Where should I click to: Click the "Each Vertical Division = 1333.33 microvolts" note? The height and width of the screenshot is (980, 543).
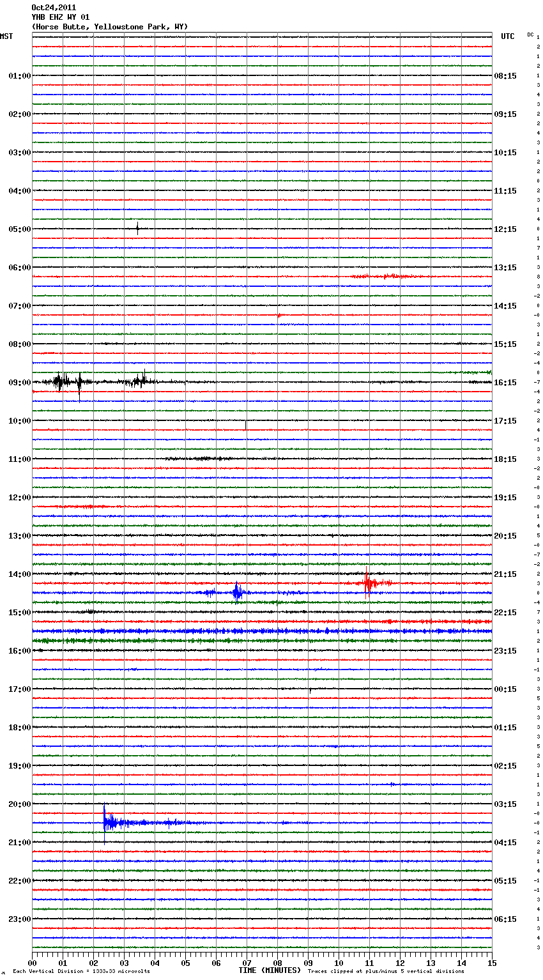pos(81,971)
